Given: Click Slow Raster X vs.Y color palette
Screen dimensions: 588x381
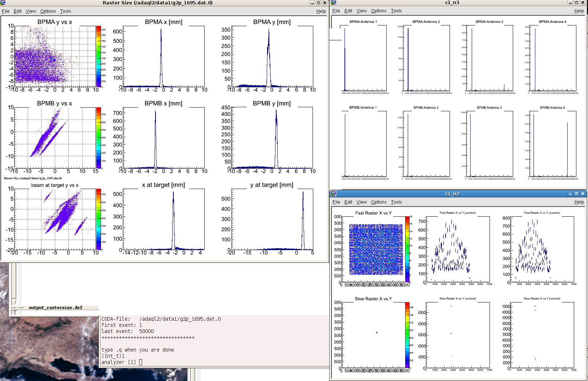Looking at the screenshot, I should coord(407,335).
